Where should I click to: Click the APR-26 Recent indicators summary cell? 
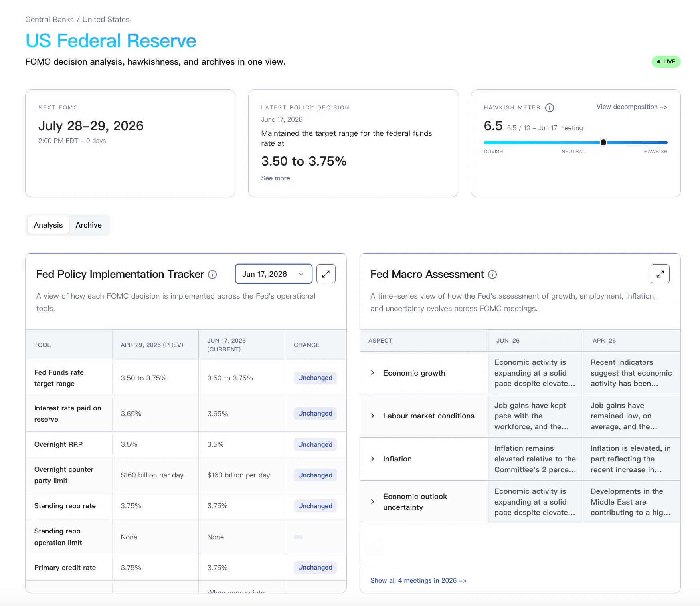tap(632, 373)
